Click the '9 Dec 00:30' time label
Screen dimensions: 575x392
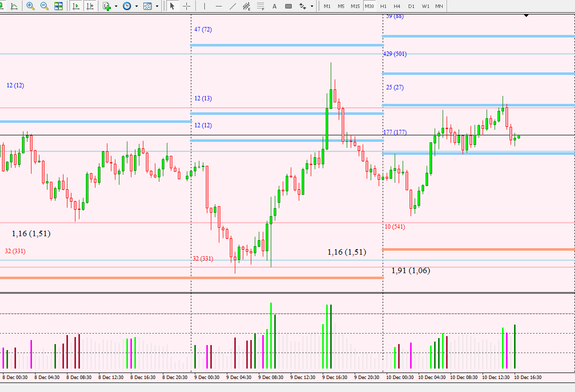point(207,378)
